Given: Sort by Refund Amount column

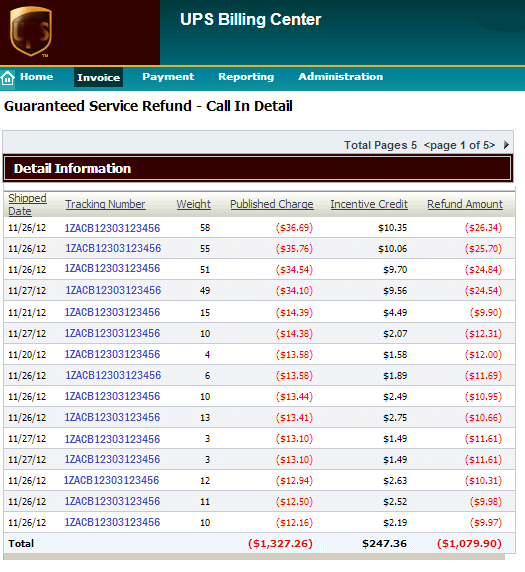Looking at the screenshot, I should [x=465, y=204].
